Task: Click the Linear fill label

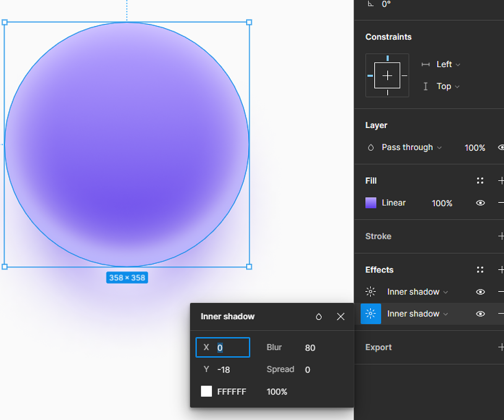Action: [x=394, y=203]
